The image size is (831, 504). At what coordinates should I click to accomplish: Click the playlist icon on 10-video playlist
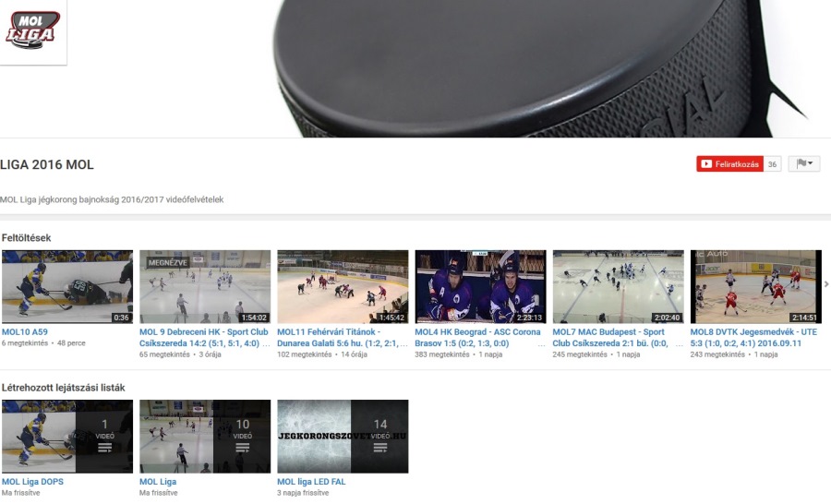pyautogui.click(x=242, y=448)
